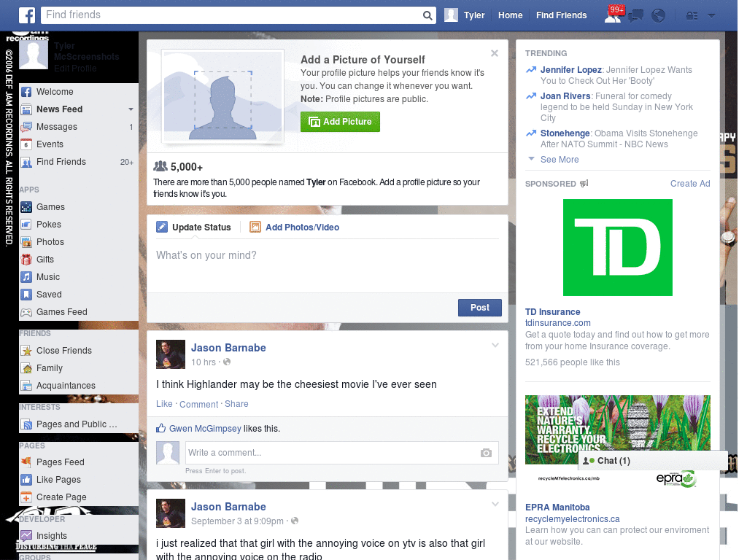Image resolution: width=747 pixels, height=560 pixels.
Task: Click Jason Barnabe avatar on 10 hrs post
Action: pyautogui.click(x=171, y=354)
